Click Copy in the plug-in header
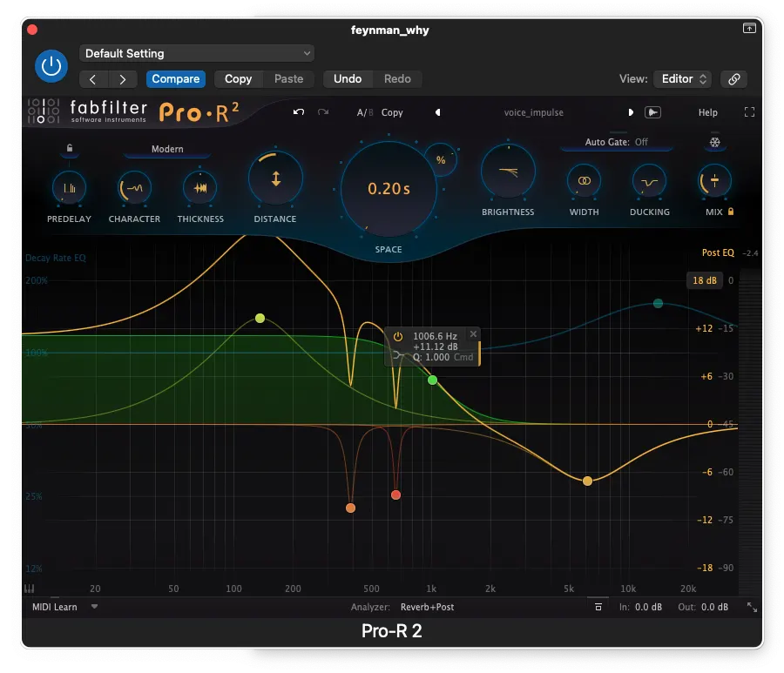Image resolution: width=784 pixels, height=673 pixels. (x=238, y=79)
